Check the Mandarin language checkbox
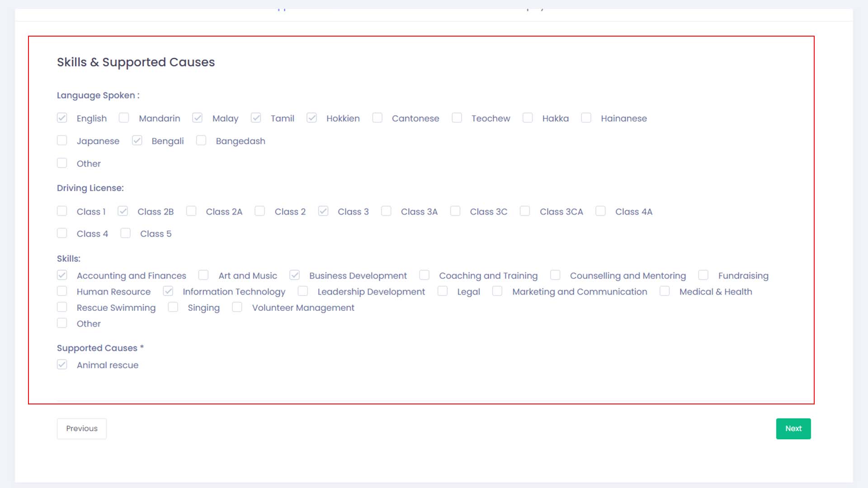 pos(124,118)
